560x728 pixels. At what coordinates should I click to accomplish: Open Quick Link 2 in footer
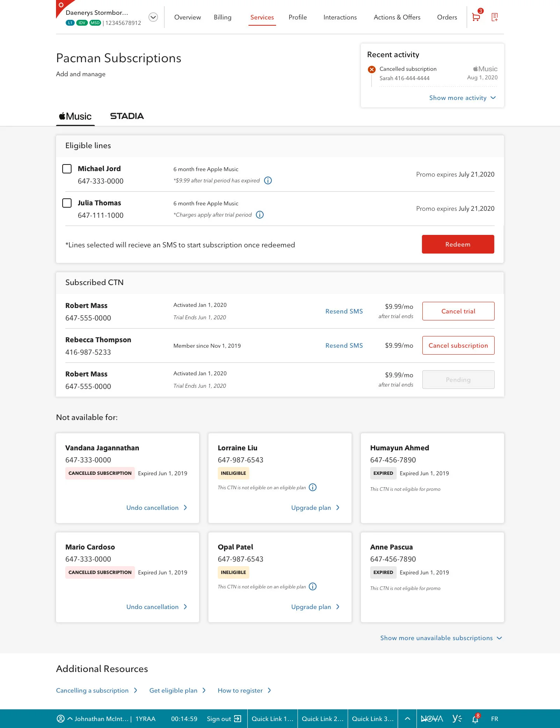(x=322, y=719)
